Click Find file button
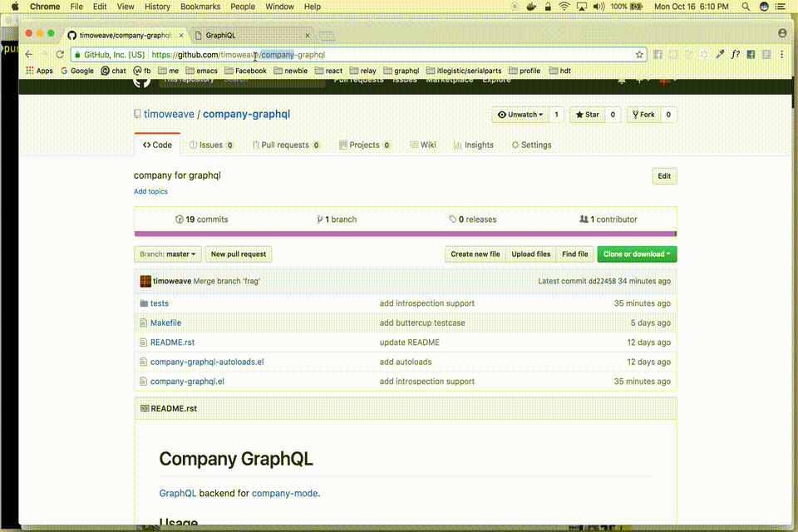The height and width of the screenshot is (532, 798). 575,254
